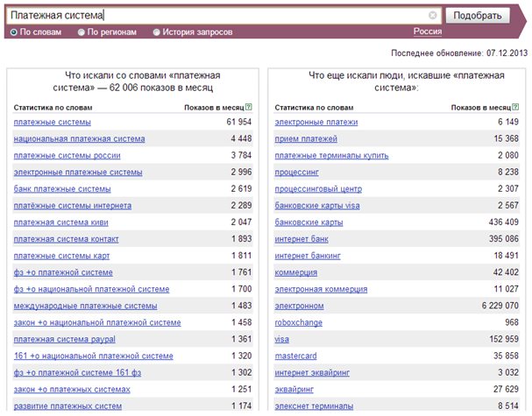Open the эквайринг link

pos(294,389)
